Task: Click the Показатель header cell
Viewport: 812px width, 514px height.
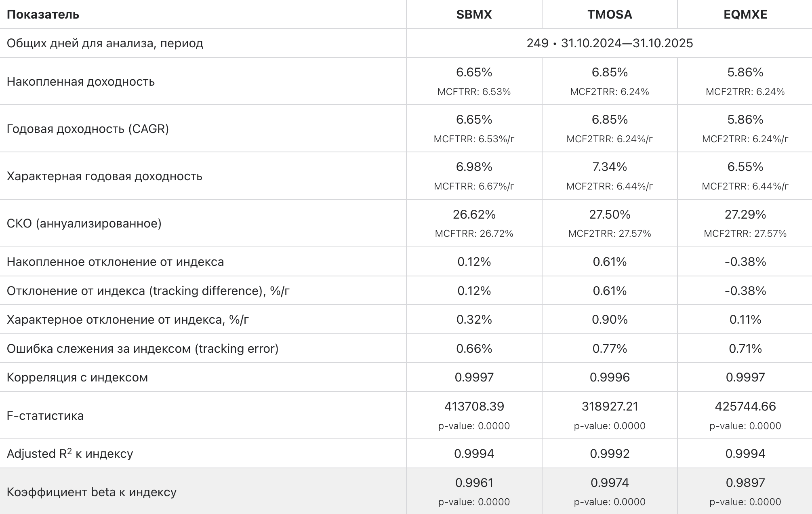Action: click(x=43, y=15)
